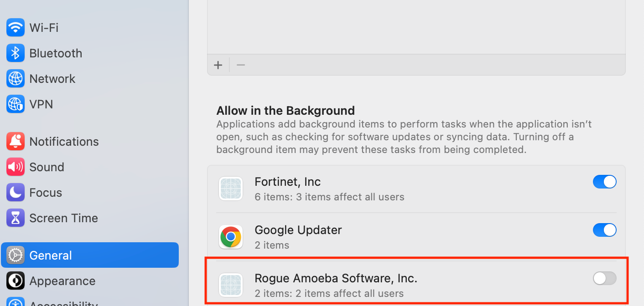Select Sound in the sidebar
The height and width of the screenshot is (306, 644).
click(x=90, y=167)
